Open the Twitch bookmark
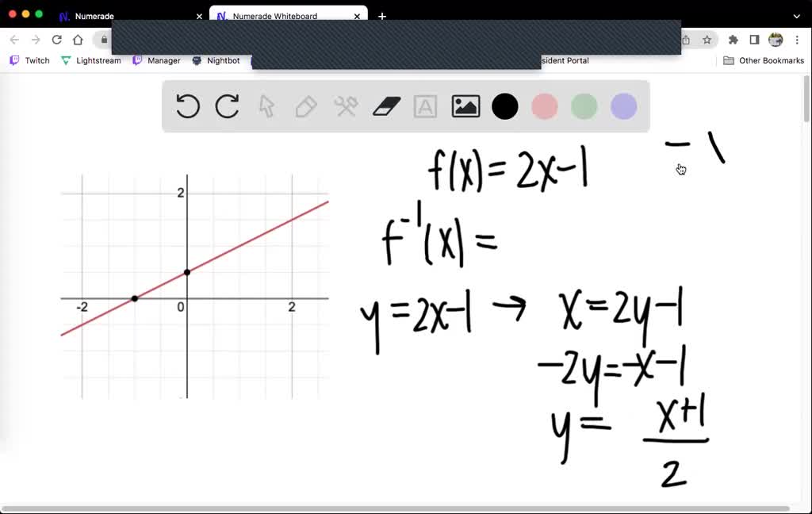The width and height of the screenshot is (812, 514). coord(29,59)
